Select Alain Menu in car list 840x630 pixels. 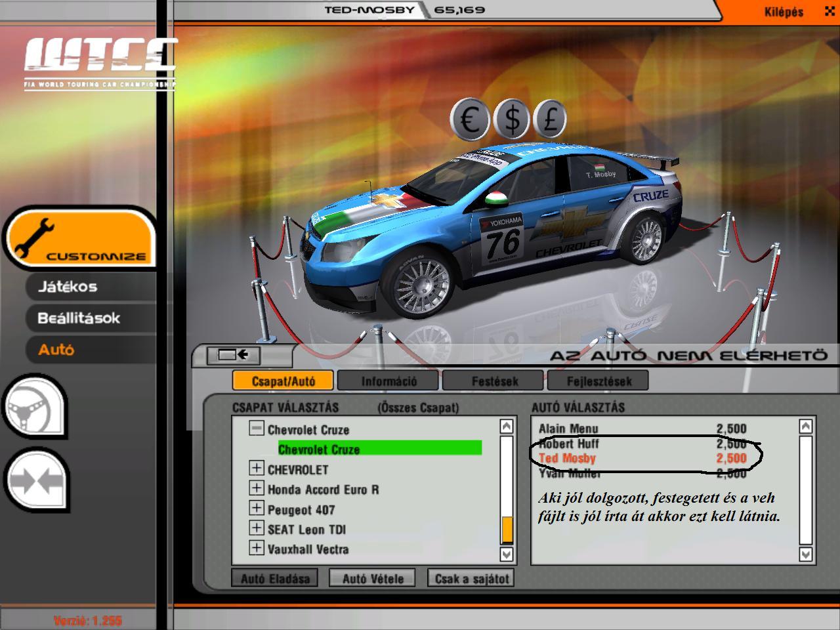(643, 429)
